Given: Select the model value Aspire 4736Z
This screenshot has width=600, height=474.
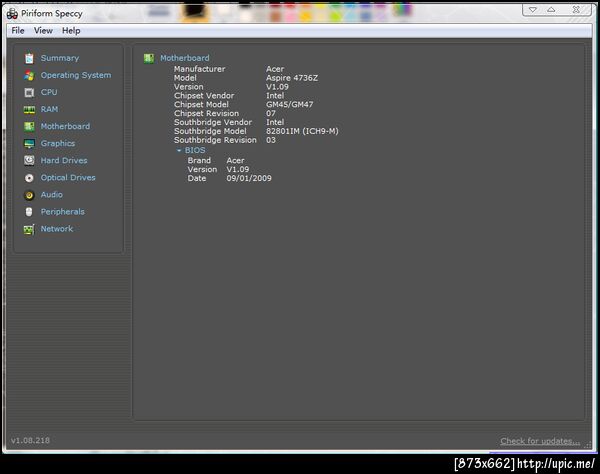Looking at the screenshot, I should tap(292, 78).
